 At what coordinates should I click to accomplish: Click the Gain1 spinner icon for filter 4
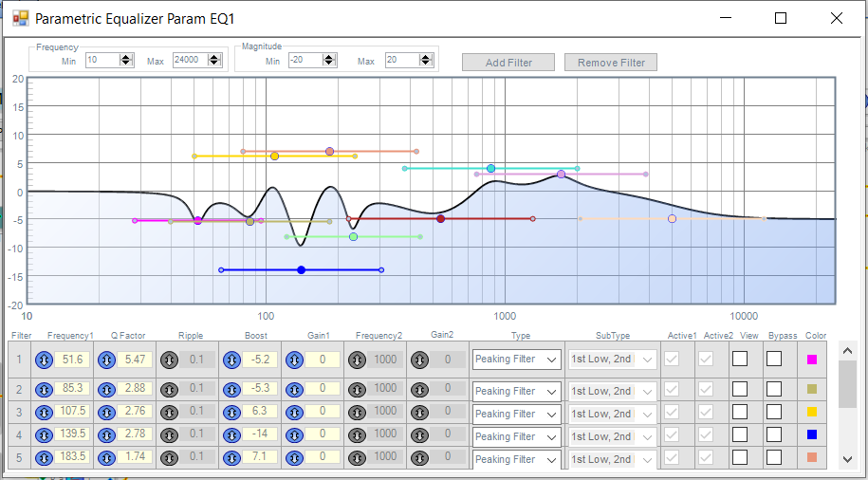pos(294,435)
